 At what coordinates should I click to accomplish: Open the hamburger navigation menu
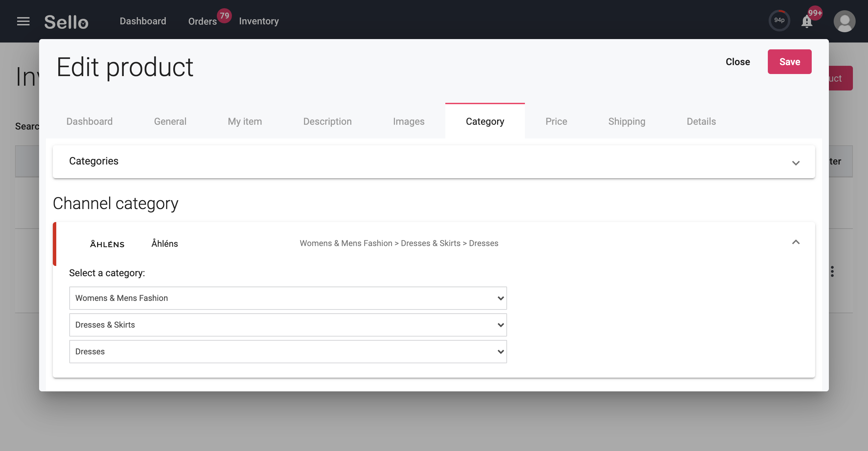click(23, 21)
